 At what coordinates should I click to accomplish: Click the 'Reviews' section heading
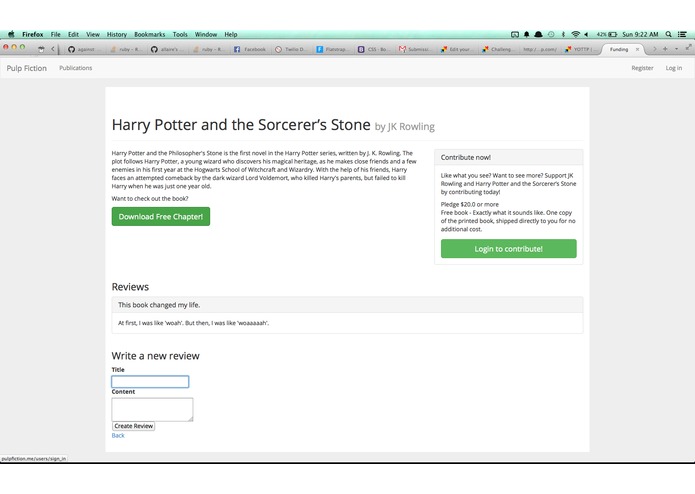pos(130,287)
